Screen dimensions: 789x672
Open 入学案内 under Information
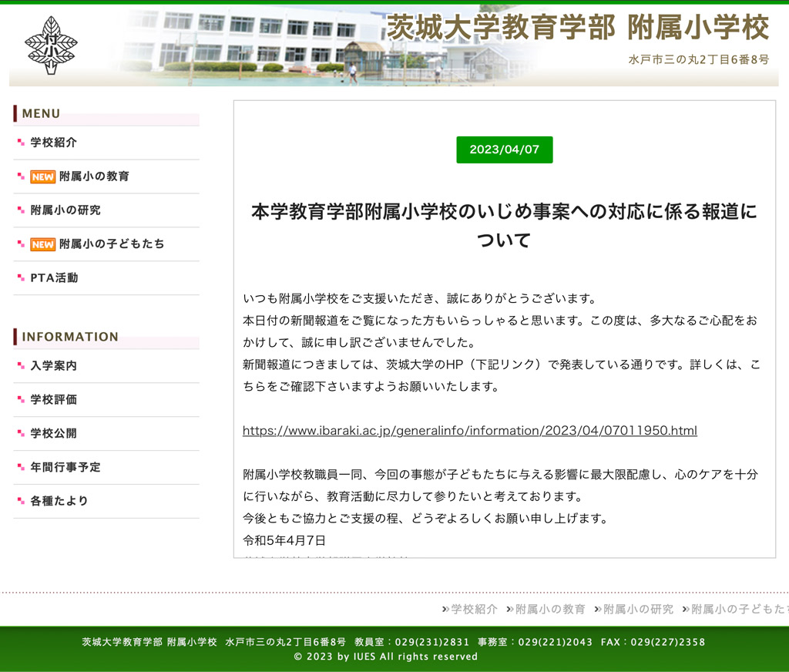click(x=53, y=366)
